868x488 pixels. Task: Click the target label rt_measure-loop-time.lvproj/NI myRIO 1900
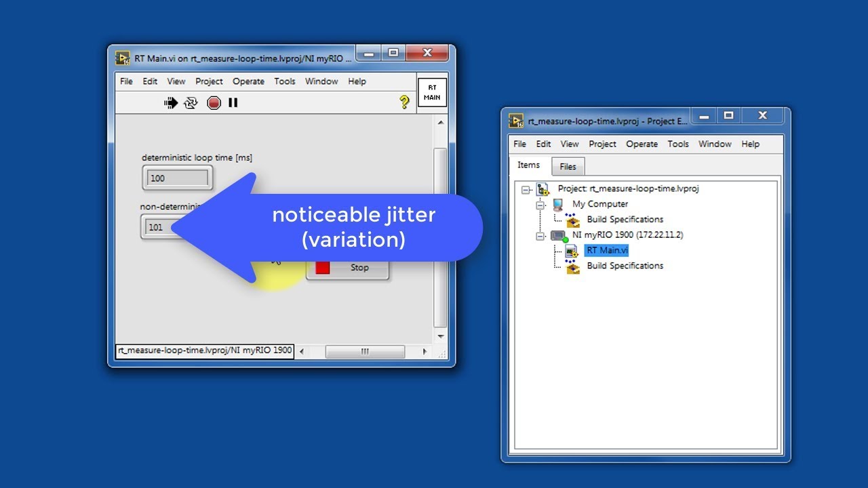point(205,351)
